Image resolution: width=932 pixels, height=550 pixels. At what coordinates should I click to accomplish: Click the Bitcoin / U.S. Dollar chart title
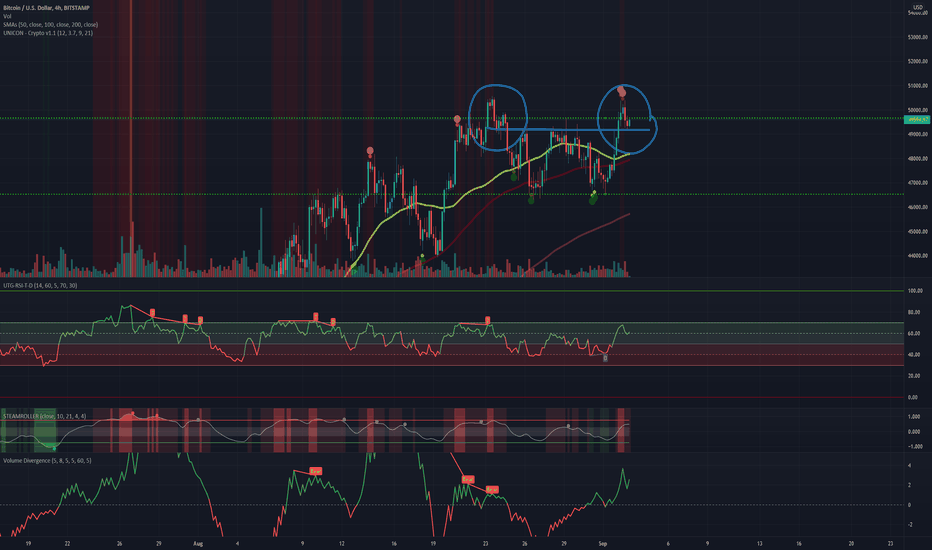coord(46,8)
